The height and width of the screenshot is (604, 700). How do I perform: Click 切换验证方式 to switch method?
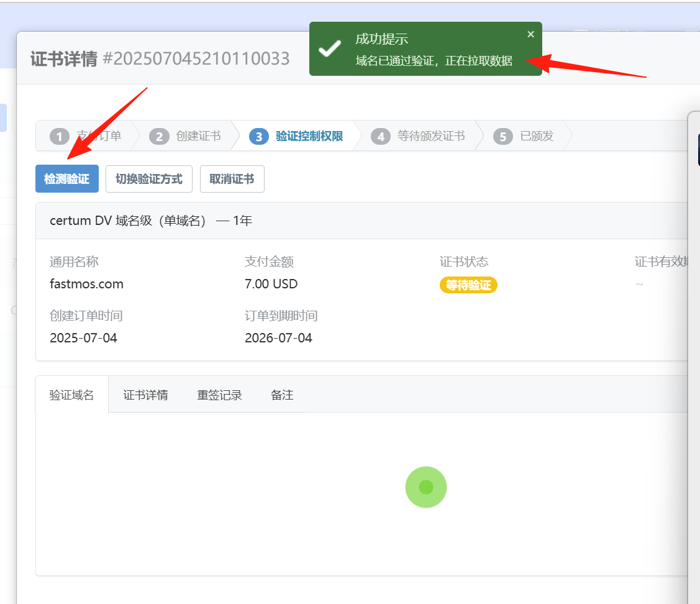[149, 179]
